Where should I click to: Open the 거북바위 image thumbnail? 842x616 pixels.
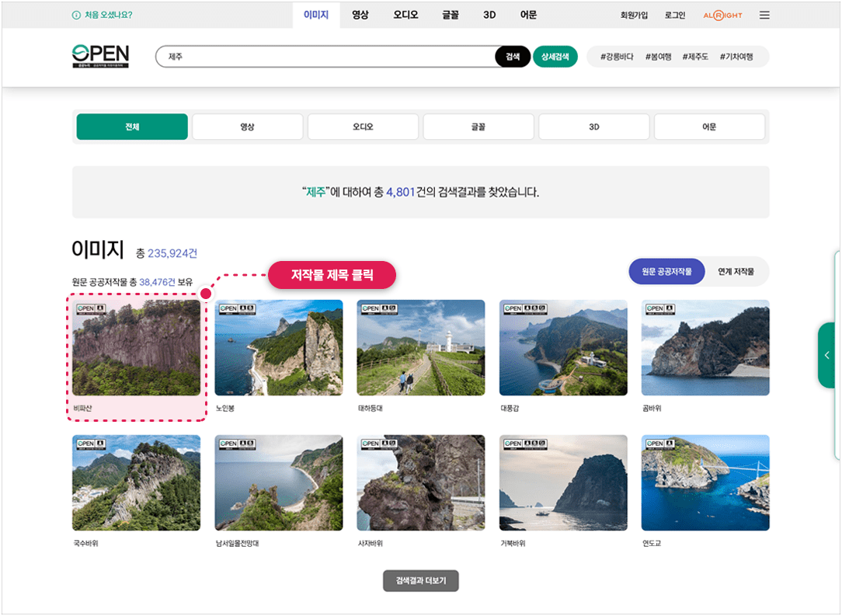[563, 482]
